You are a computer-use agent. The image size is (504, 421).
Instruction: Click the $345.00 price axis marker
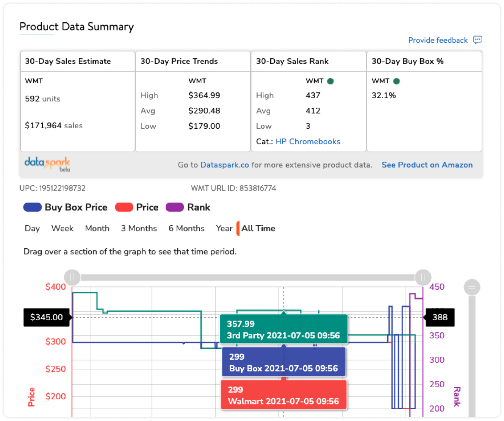47,317
